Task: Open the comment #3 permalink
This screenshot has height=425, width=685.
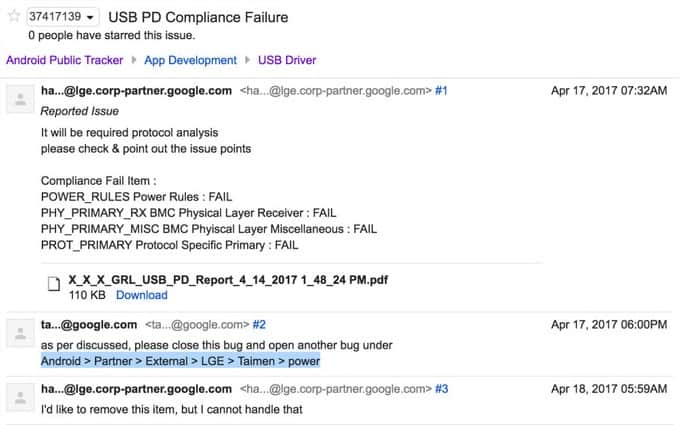Action: tap(442, 389)
